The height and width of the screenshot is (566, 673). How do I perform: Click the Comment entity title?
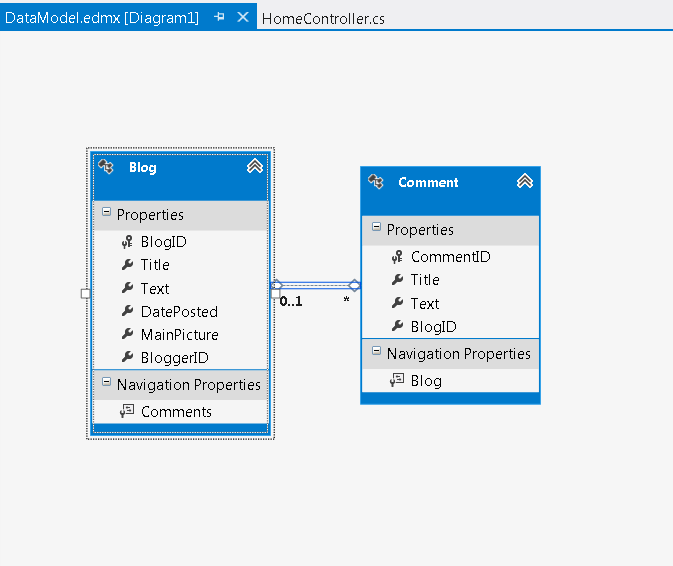(428, 182)
